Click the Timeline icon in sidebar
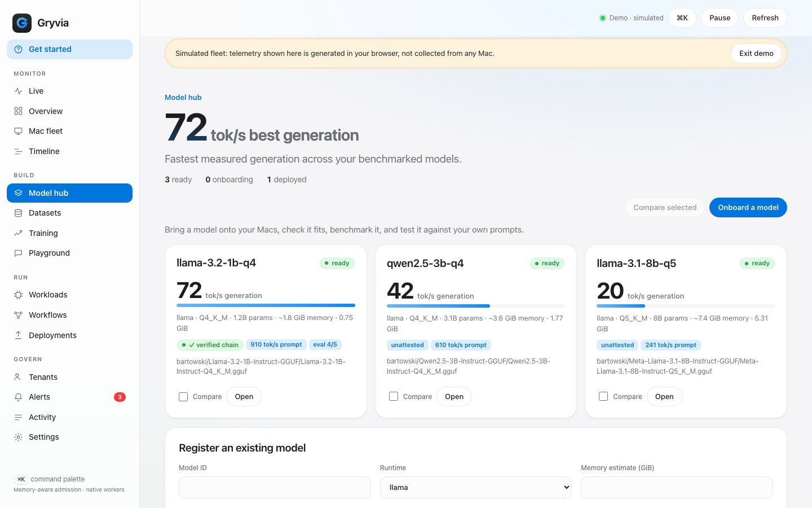812x508 pixels. tap(18, 151)
